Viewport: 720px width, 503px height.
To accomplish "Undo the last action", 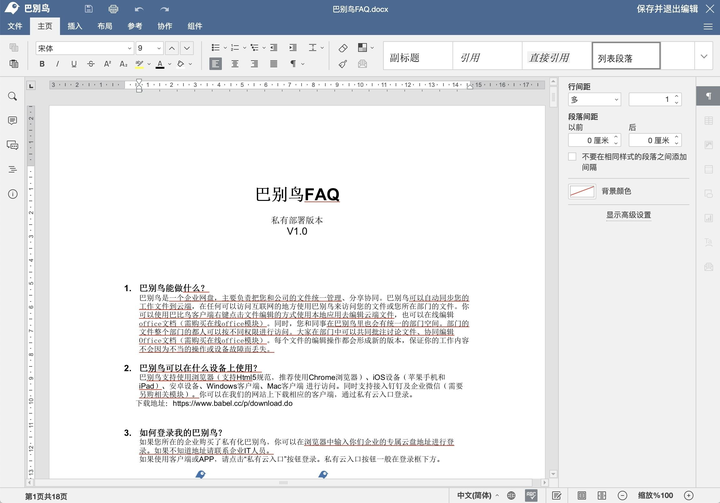I will coord(139,9).
